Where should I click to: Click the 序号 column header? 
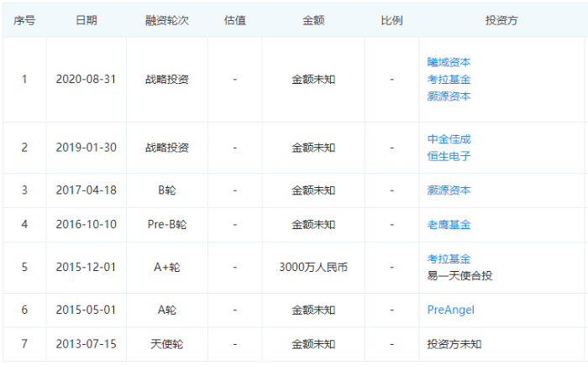[x=24, y=20]
